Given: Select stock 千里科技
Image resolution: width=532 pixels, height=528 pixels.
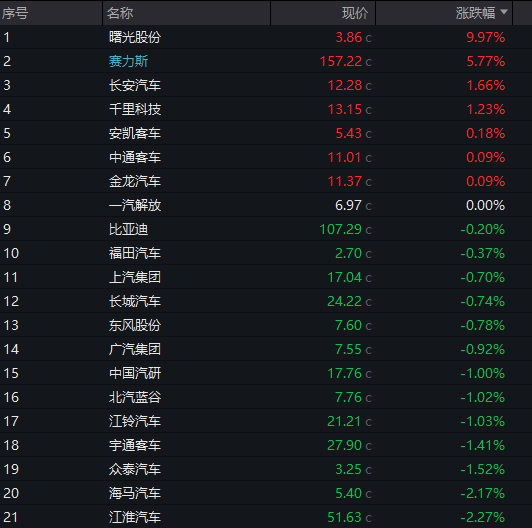Looking at the screenshot, I should (135, 109).
